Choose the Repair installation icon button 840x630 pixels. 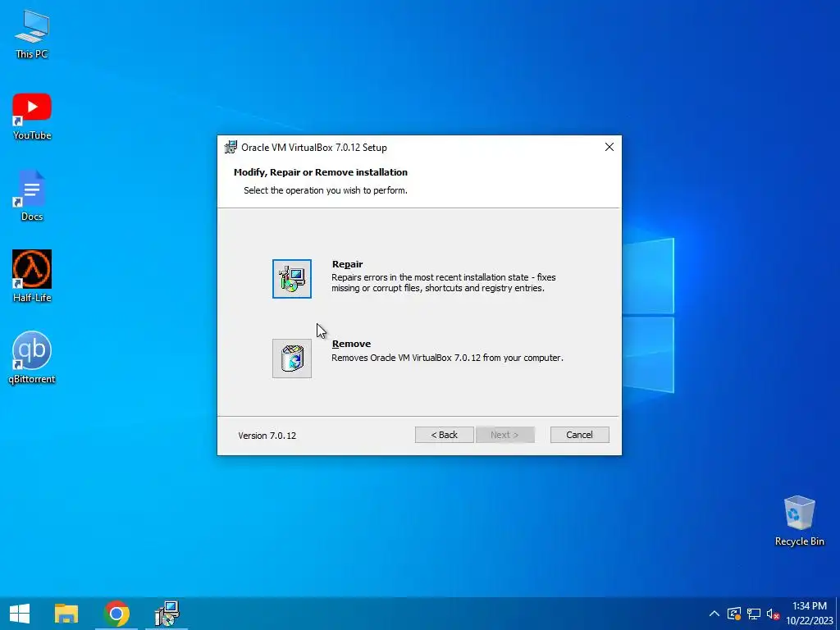[x=291, y=279]
